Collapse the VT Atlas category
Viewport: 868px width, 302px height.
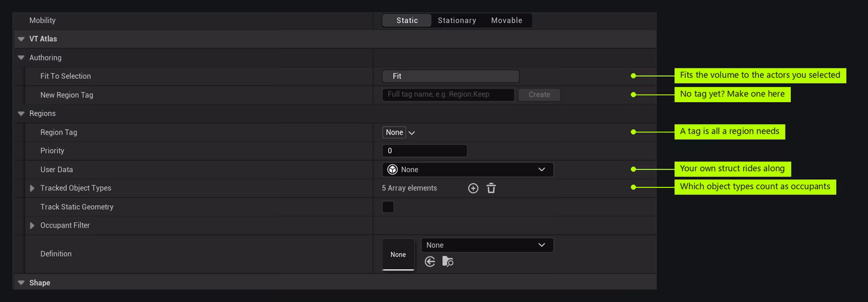[x=21, y=39]
